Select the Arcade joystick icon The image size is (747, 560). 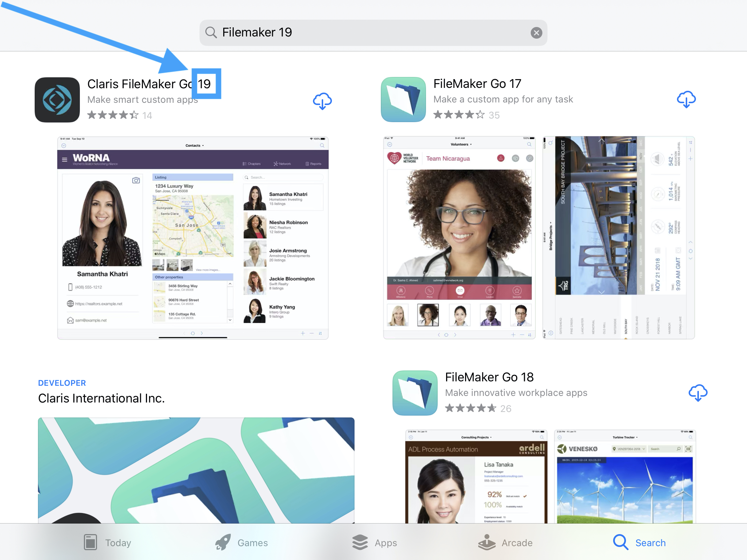487,542
